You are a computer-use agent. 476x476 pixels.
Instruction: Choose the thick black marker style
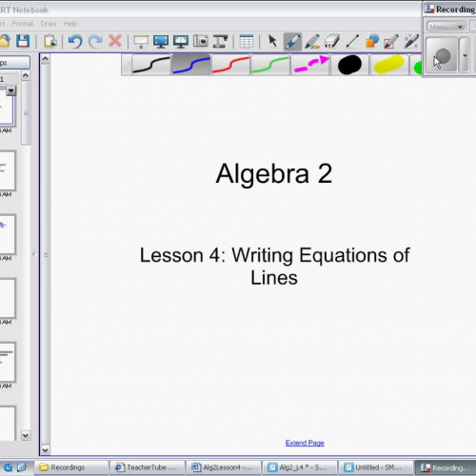click(349, 65)
